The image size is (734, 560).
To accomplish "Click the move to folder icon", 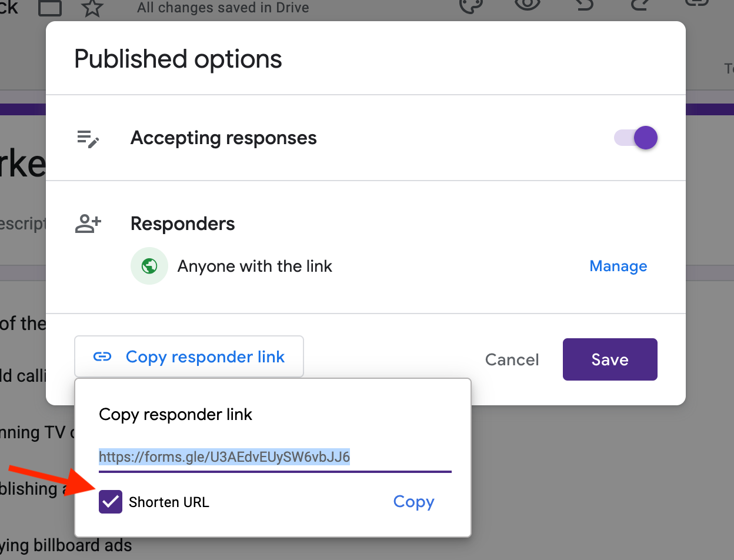I will point(49,7).
